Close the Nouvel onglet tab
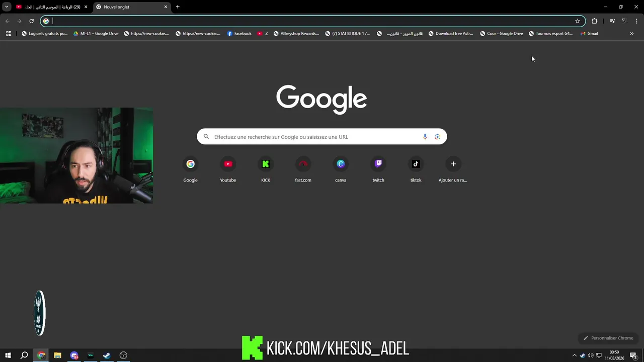This screenshot has width=644, height=362. tap(166, 7)
